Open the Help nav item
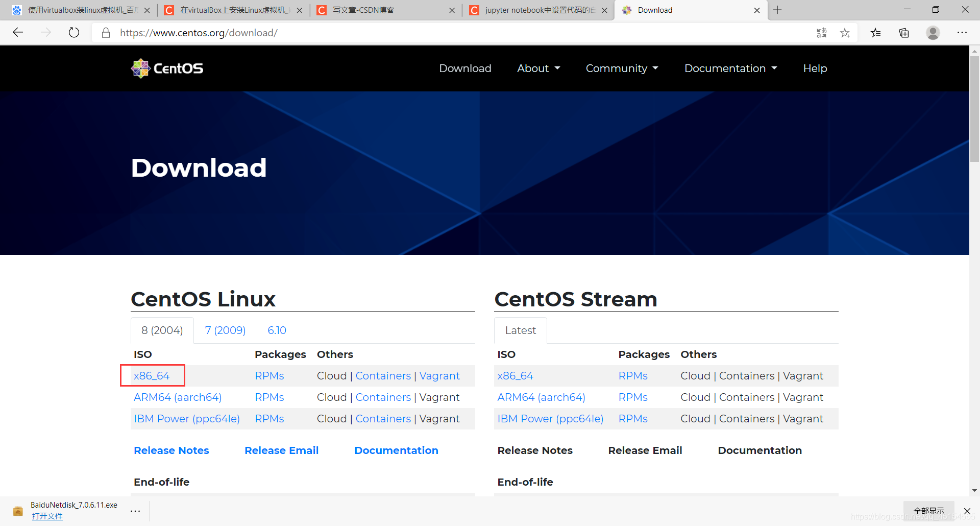 click(815, 68)
